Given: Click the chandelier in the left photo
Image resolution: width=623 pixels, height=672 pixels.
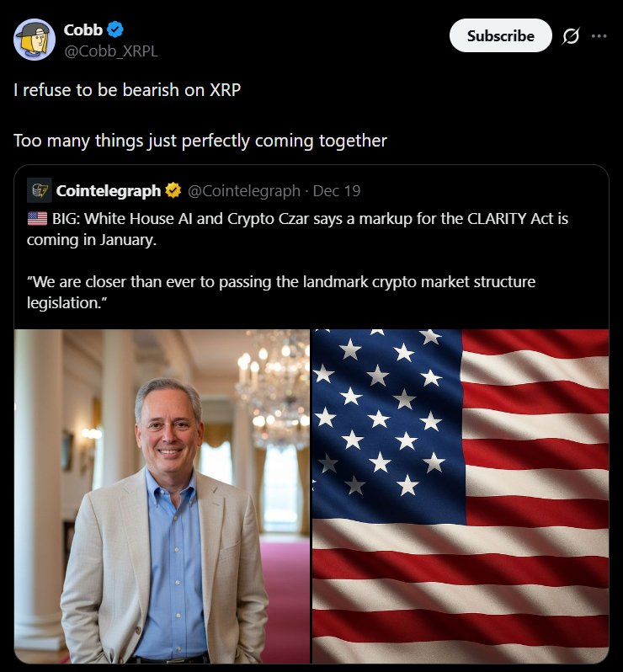Looking at the screenshot, I should coord(269,379).
